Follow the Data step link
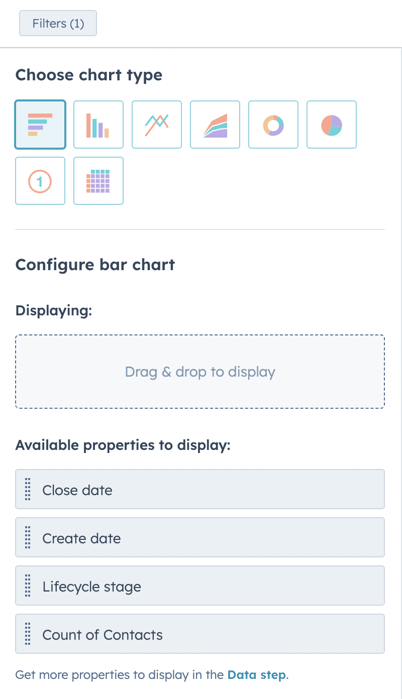Screen dimensions: 402x699 click(x=257, y=674)
